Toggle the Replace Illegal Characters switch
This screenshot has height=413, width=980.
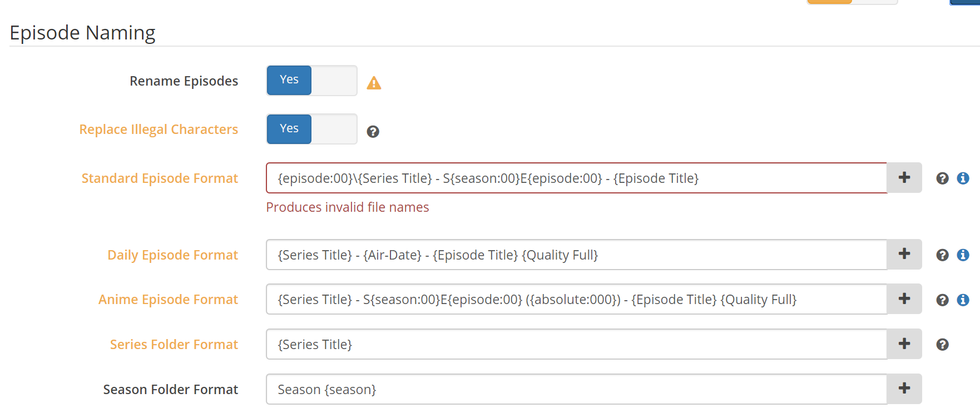[311, 129]
